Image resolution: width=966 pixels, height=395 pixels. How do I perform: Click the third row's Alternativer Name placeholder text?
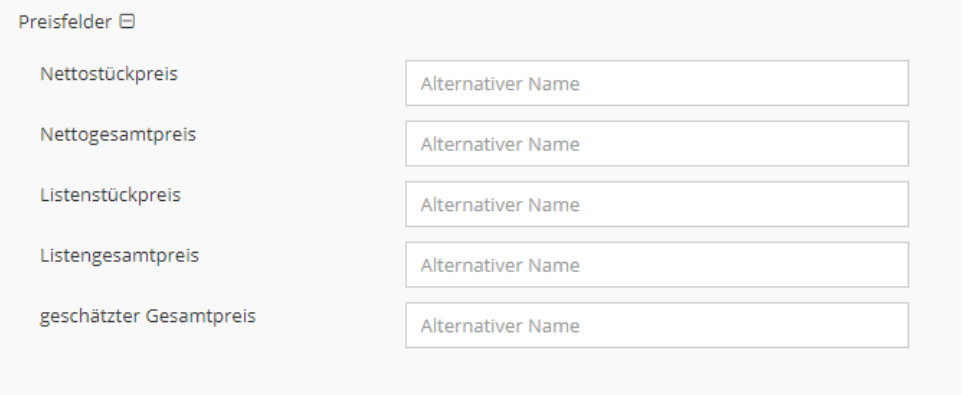(x=500, y=205)
